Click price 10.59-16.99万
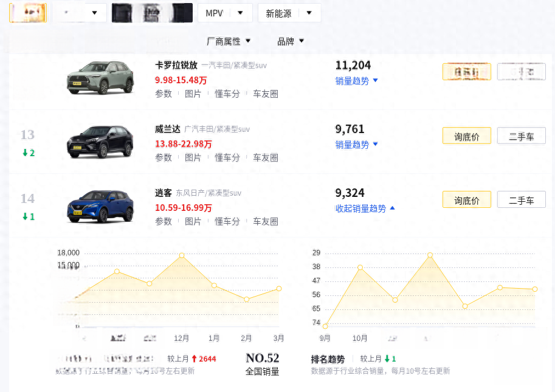 point(184,208)
